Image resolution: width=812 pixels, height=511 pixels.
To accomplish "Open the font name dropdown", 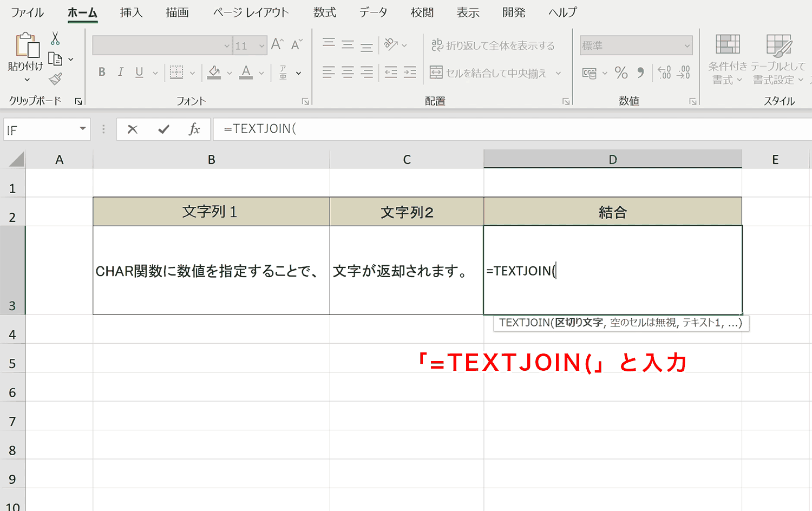I will [x=227, y=46].
